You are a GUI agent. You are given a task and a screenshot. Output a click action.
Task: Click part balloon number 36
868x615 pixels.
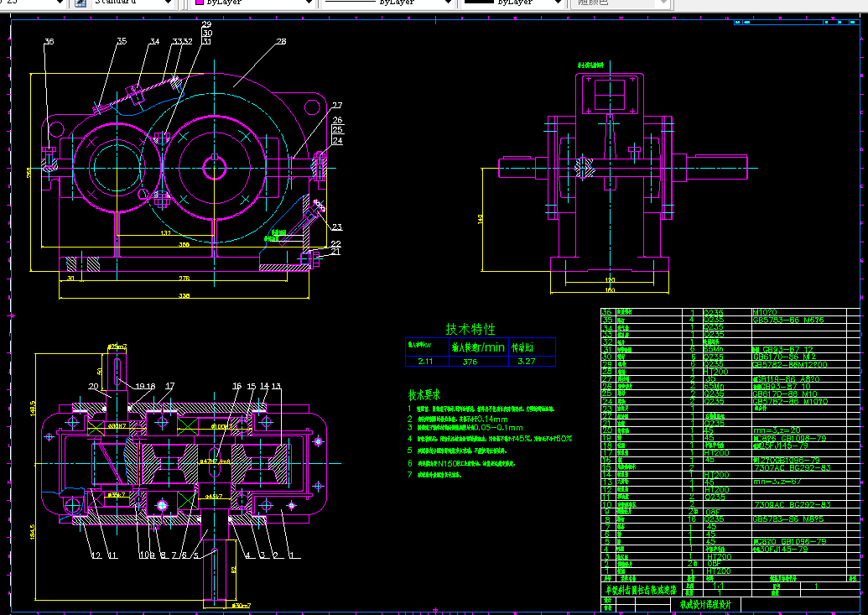49,42
